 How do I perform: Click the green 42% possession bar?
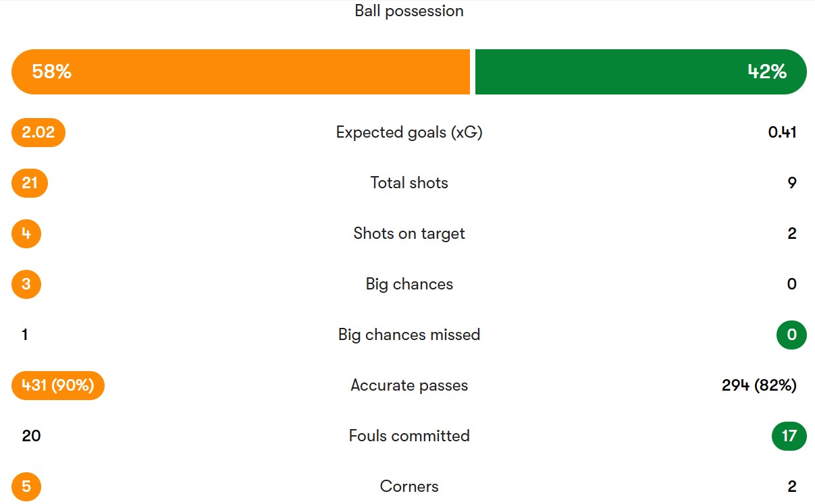pos(641,72)
